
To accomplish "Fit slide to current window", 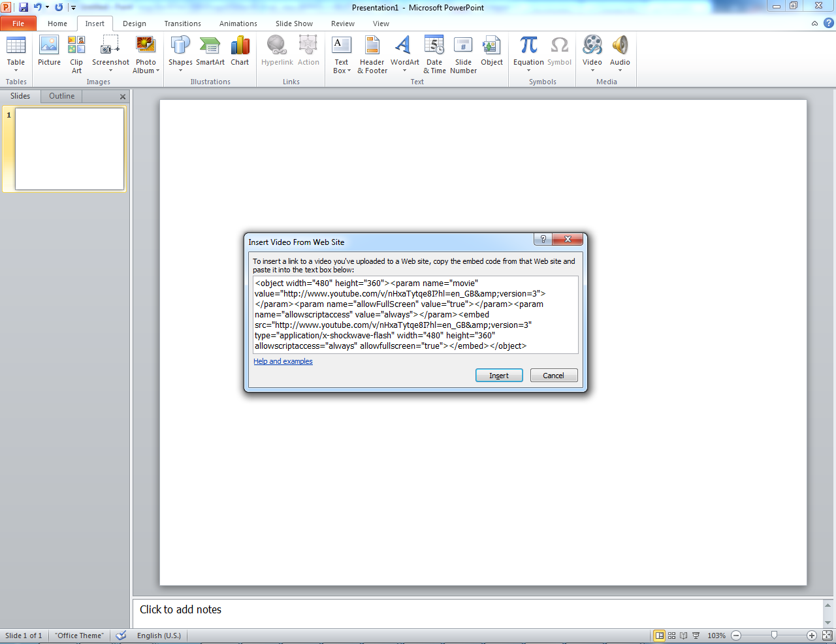I will 827,636.
